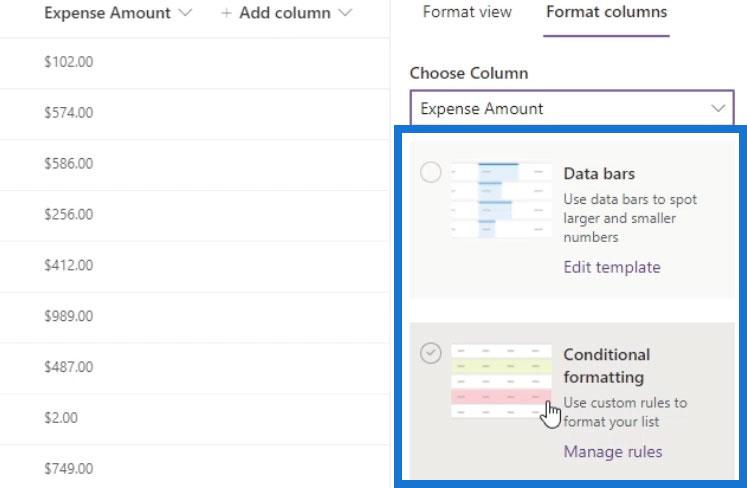Image resolution: width=747 pixels, height=488 pixels.
Task: Select the $2.00 expense cell
Action: click(61, 418)
